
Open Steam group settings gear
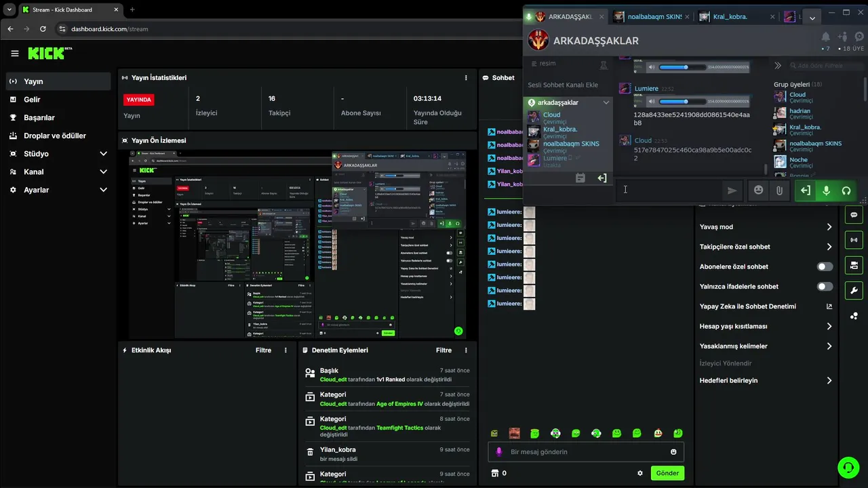pos(860,37)
